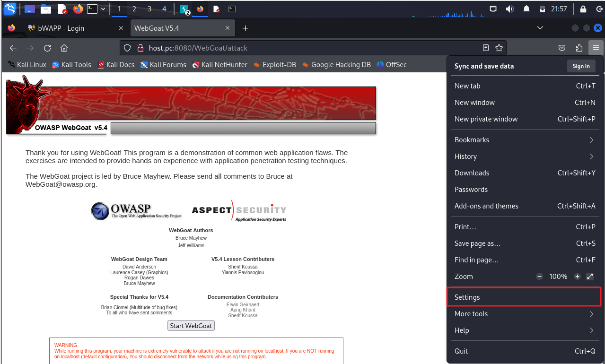Toggle reader view icon

[x=486, y=48]
